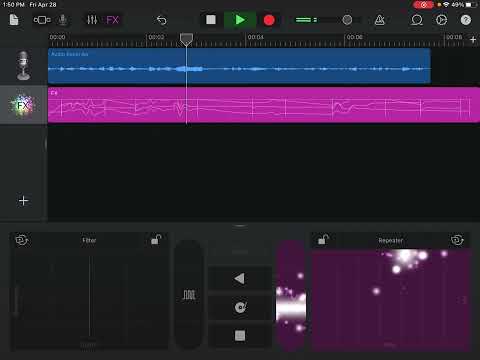The height and width of the screenshot is (360, 480).
Task: Tap the downsampler strip
Action: [x=291, y=295]
